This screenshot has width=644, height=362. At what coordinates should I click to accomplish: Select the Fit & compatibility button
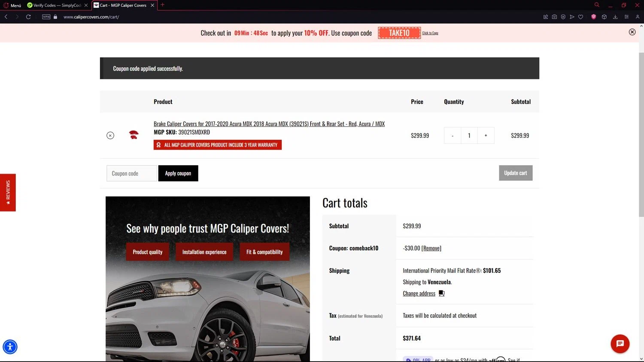pyautogui.click(x=264, y=252)
